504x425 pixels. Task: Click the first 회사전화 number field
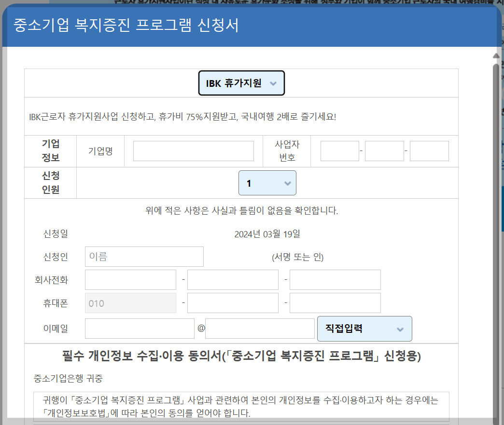pyautogui.click(x=130, y=280)
